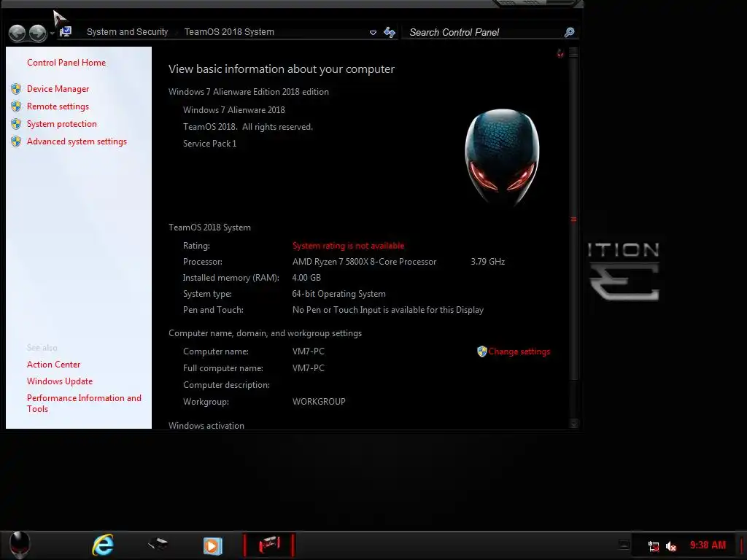Screen dimensions: 747x560
Task: Select TeamOS 2018 System breadcrumb
Action: tap(229, 32)
